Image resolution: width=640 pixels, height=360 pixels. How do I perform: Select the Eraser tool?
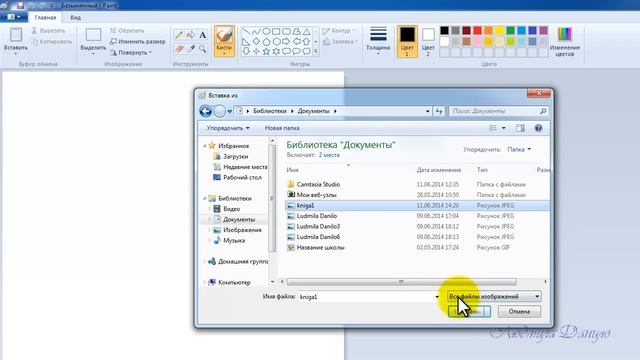(179, 49)
